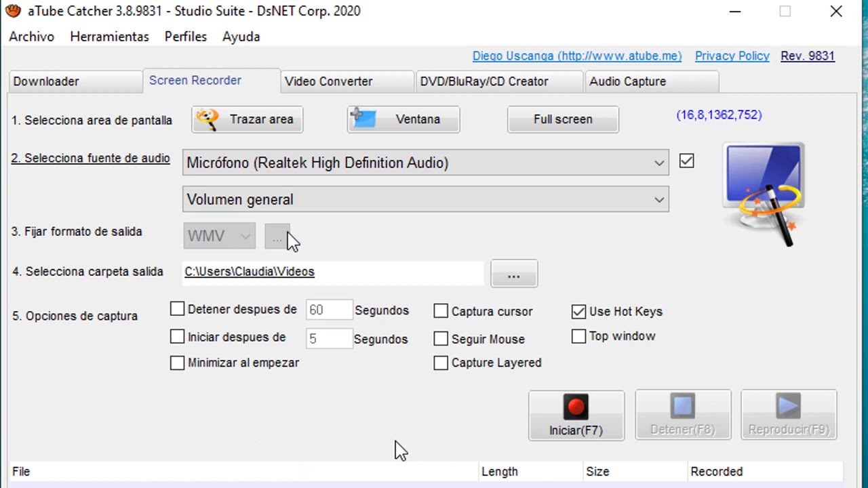Minimize the aTube Catcher window
Screen dimensions: 868x488
coord(736,12)
